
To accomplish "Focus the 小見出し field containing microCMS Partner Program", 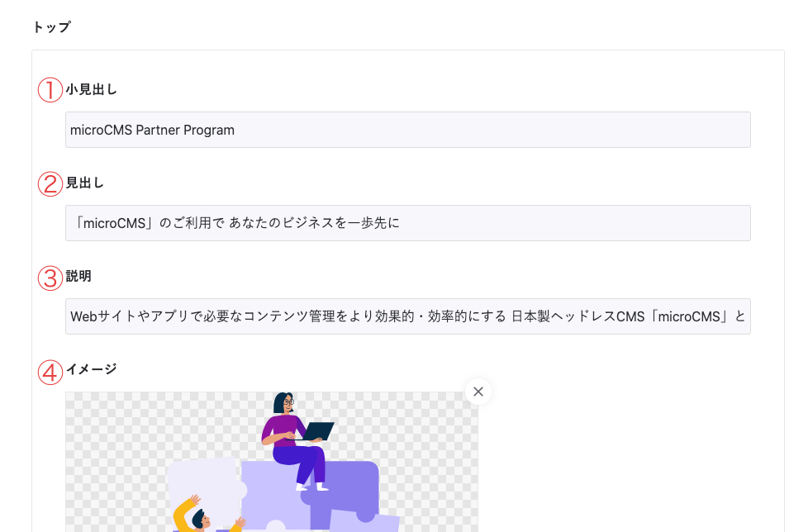I will click(407, 130).
